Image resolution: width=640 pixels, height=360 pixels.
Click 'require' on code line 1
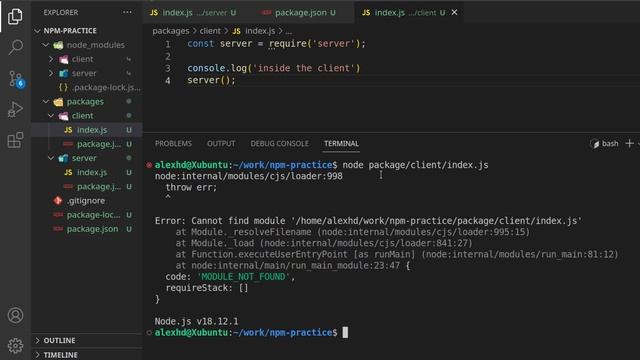pos(287,44)
